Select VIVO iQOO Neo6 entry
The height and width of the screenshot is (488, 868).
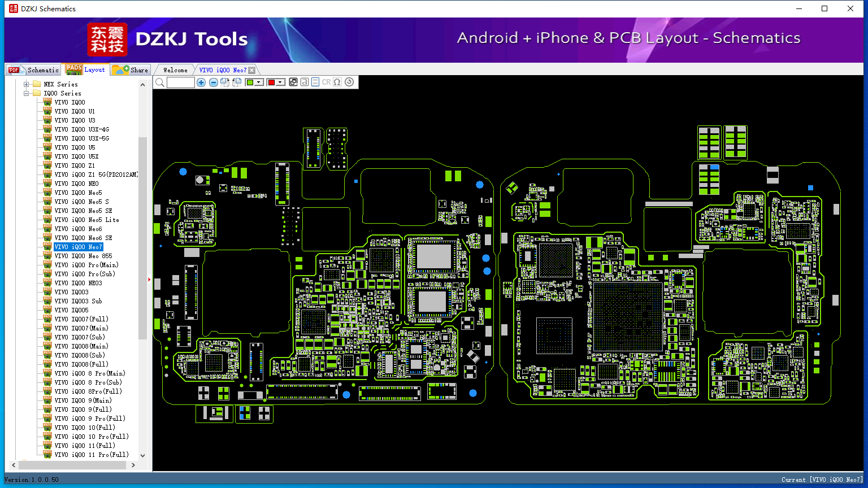(78, 229)
